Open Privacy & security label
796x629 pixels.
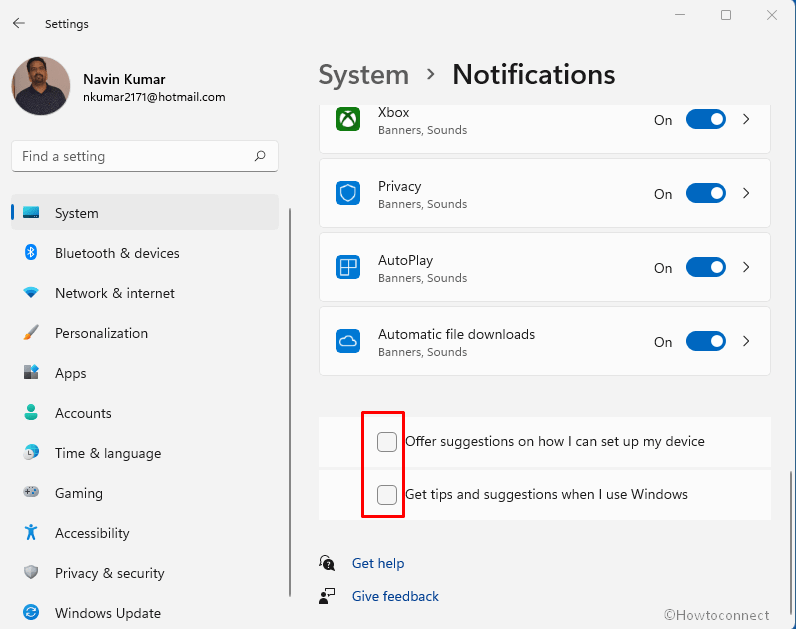(x=110, y=573)
